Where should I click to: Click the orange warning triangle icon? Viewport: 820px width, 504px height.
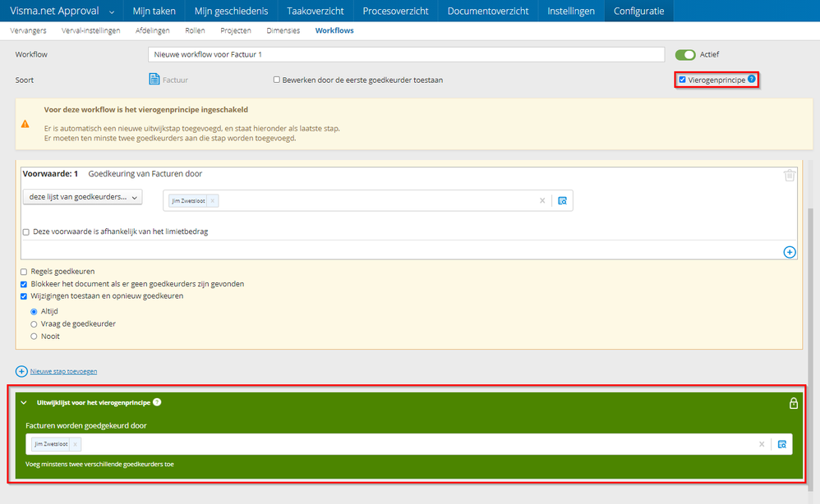pyautogui.click(x=25, y=124)
